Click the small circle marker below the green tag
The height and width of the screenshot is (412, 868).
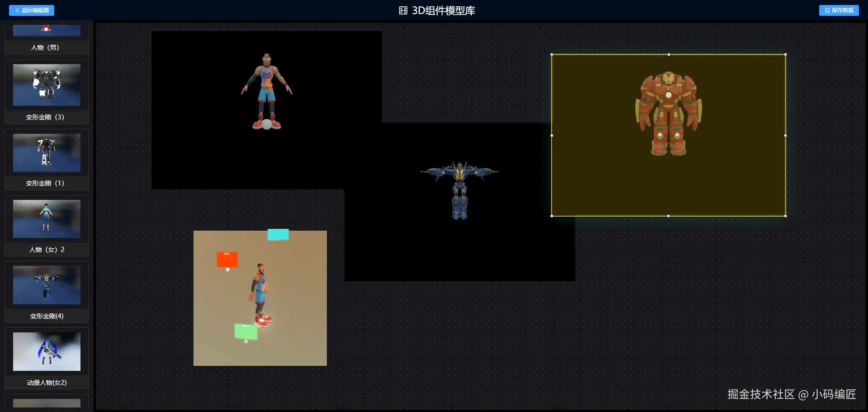tap(246, 341)
